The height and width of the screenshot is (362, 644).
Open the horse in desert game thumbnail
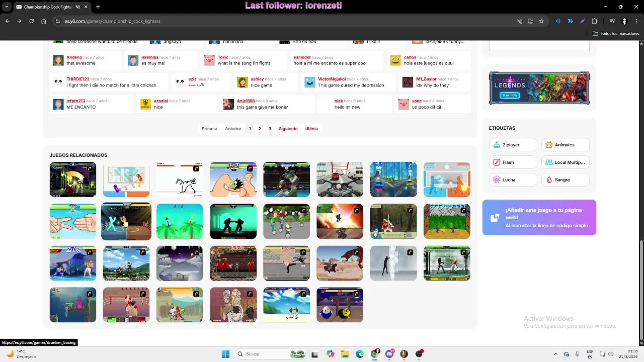[340, 263]
